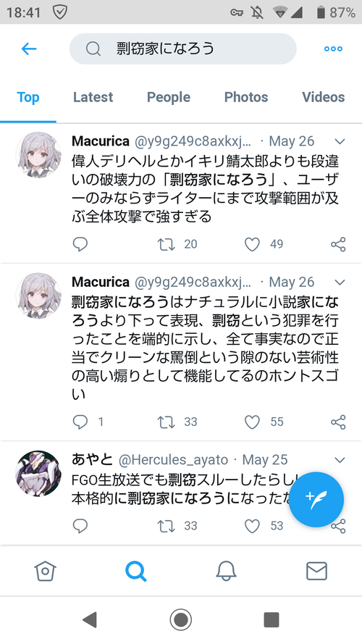This screenshot has width=362, height=644.
Task: Open the three-dot overflow menu
Action: click(x=333, y=49)
